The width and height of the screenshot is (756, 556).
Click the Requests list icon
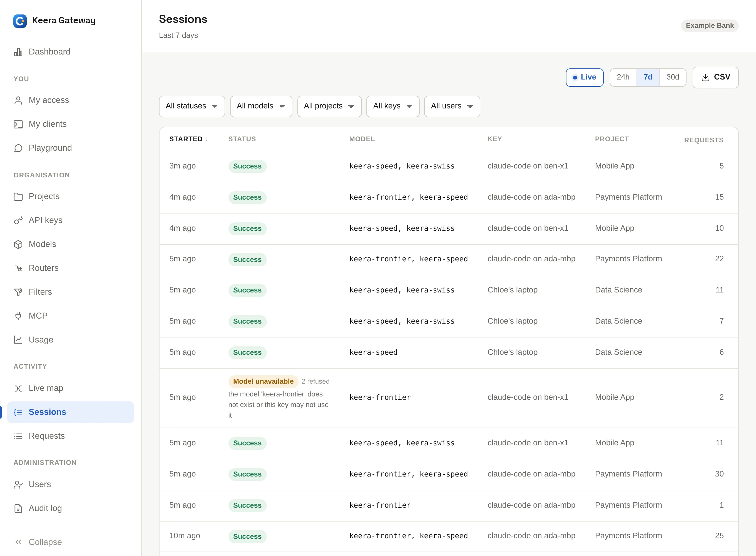(x=18, y=436)
